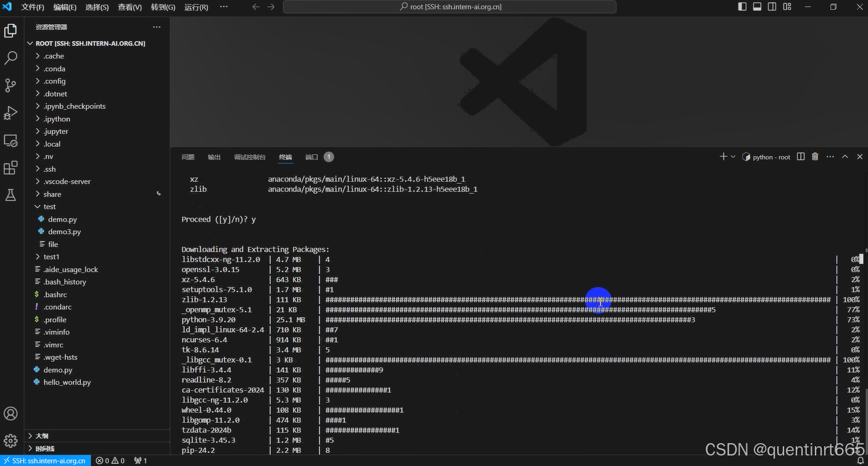Open terminal panel more actions menu
This screenshot has height=466, width=868.
(830, 157)
